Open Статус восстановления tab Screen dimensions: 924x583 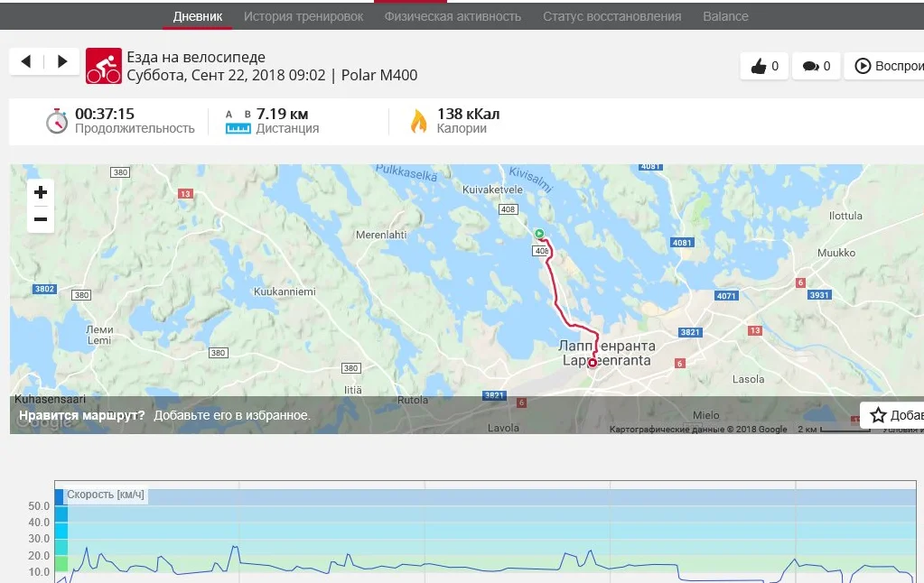(x=611, y=16)
